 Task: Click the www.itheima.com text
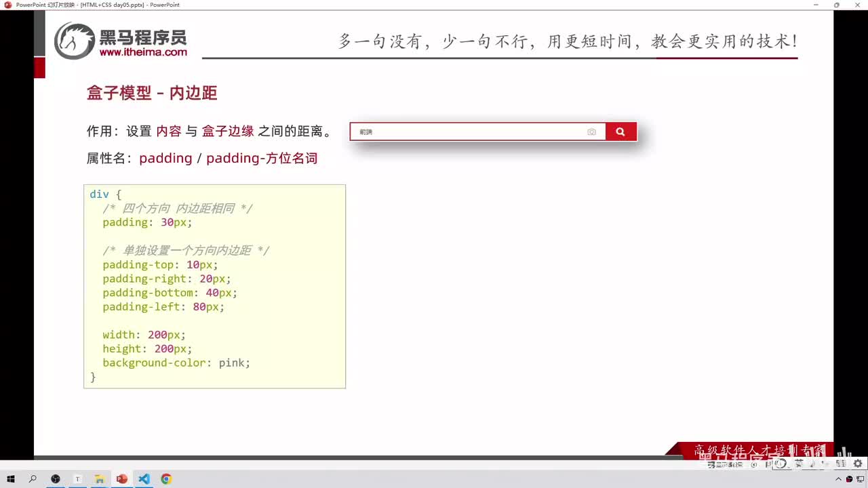tap(143, 52)
